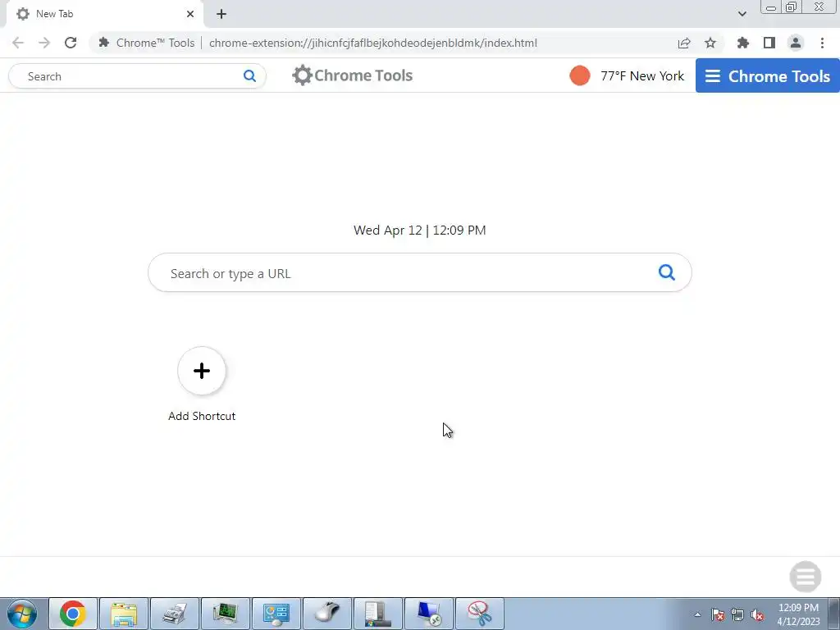Run search with top-left magnifier icon
Image resolution: width=840 pixels, height=630 pixels.
pos(249,76)
